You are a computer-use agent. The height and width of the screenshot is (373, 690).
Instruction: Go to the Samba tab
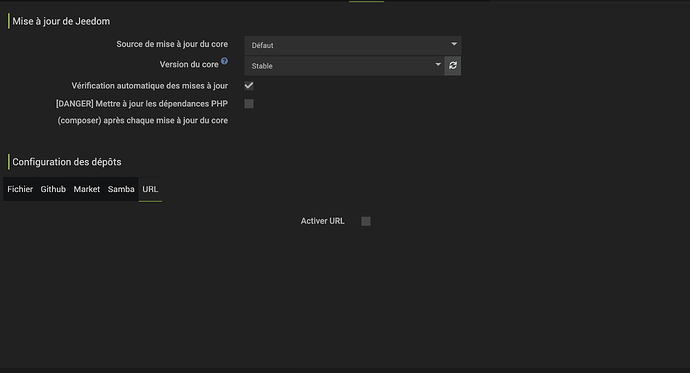[x=121, y=189]
